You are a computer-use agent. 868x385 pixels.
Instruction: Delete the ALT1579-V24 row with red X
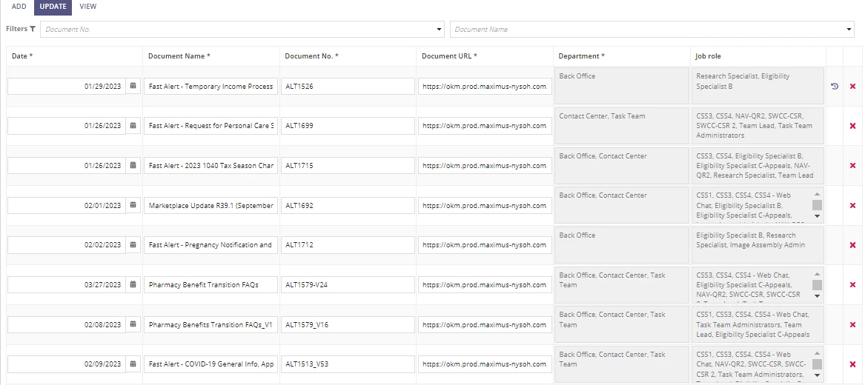tap(852, 285)
